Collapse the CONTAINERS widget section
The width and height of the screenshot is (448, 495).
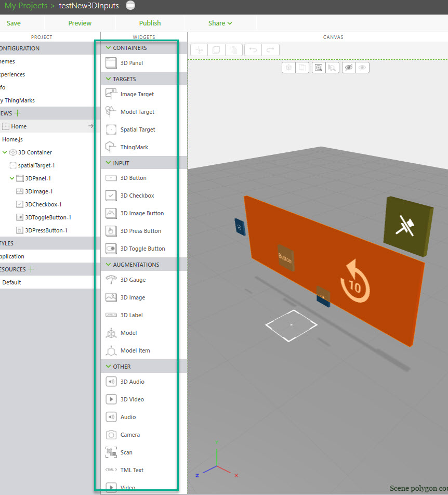tap(109, 48)
